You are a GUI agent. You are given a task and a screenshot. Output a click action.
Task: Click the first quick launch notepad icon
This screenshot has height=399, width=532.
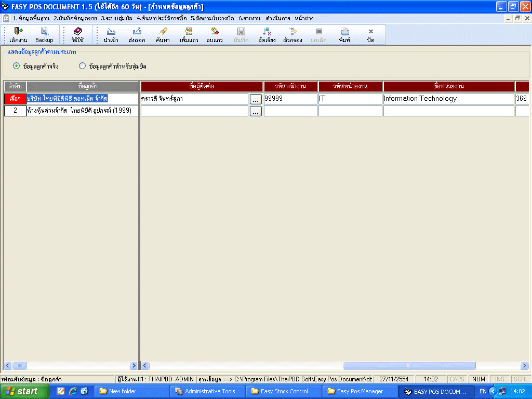tap(60, 391)
